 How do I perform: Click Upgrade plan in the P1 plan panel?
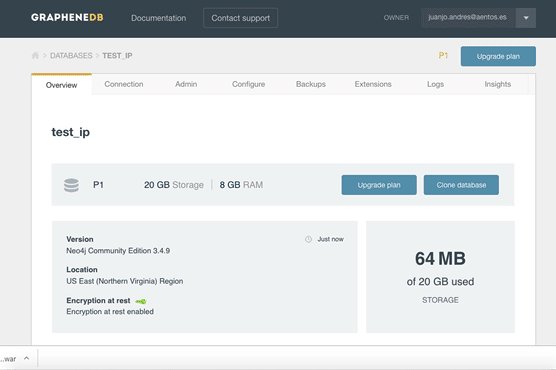click(x=379, y=185)
